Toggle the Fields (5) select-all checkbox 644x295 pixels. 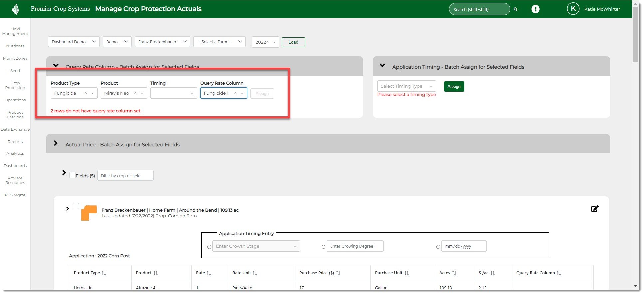coord(72,175)
